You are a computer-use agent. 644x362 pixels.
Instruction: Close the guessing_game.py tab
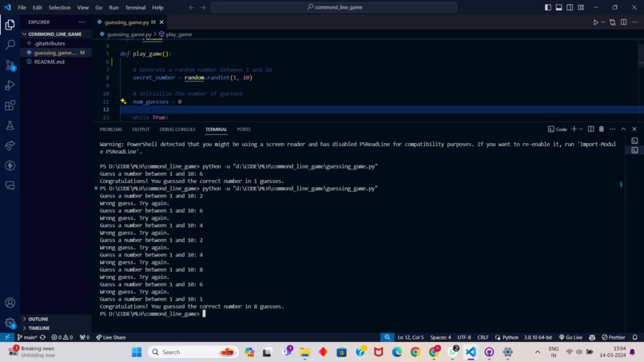pyautogui.click(x=161, y=22)
